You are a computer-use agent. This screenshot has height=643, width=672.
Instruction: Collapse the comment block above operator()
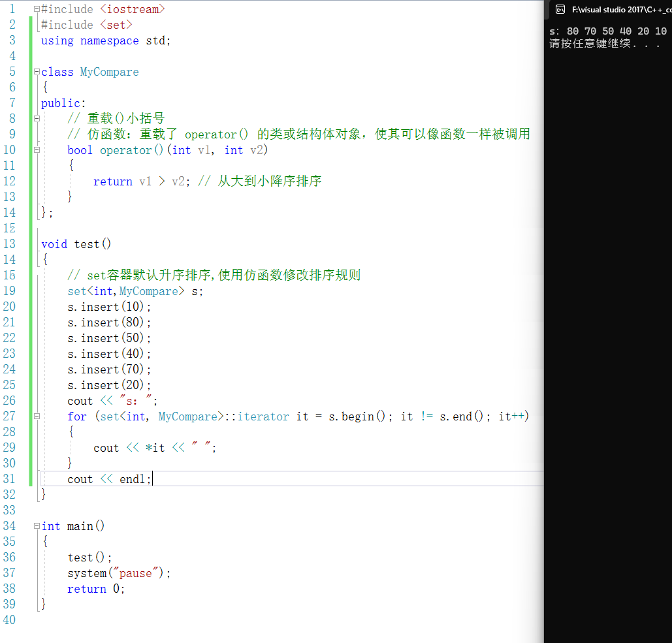(37, 119)
